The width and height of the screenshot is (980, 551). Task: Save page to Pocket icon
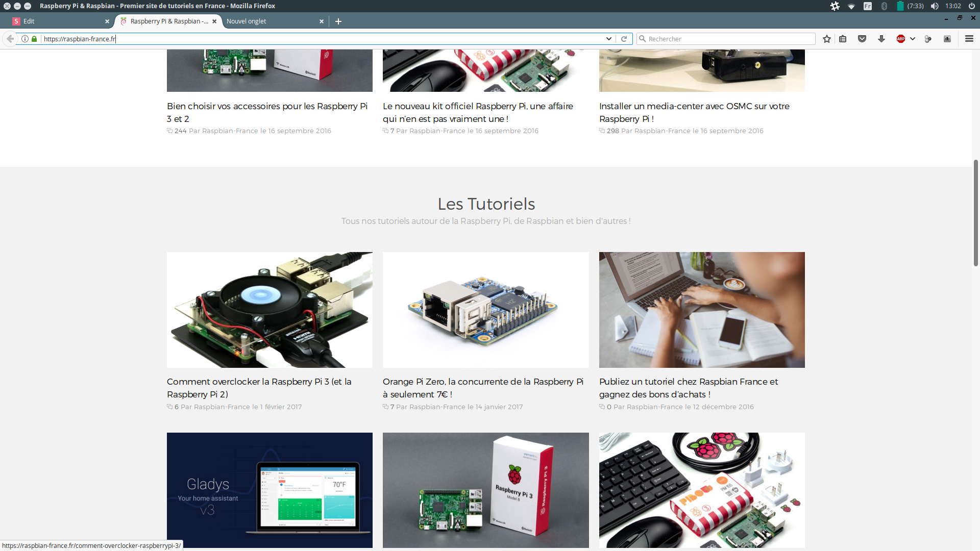pyautogui.click(x=862, y=39)
